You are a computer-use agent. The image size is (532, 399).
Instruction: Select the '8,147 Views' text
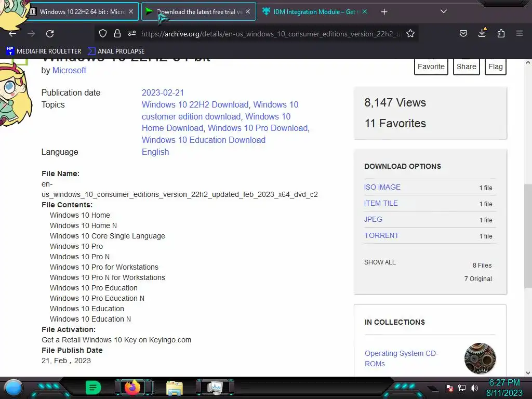point(395,102)
